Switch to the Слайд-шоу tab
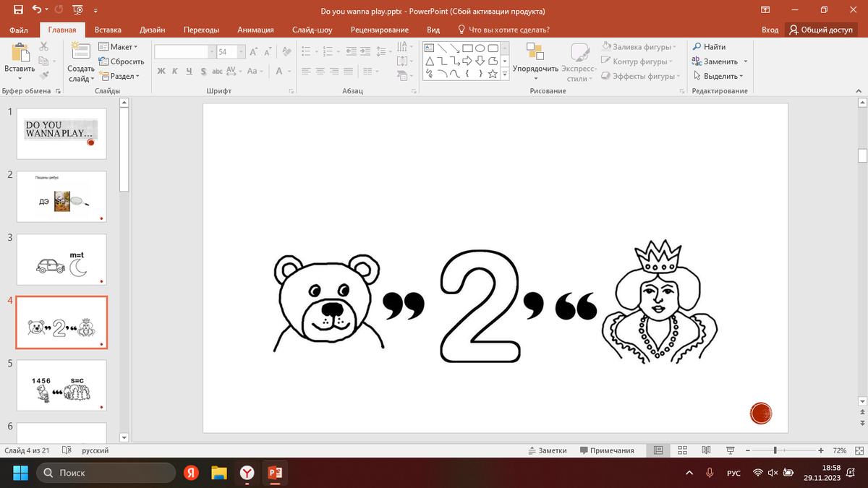 click(x=312, y=30)
